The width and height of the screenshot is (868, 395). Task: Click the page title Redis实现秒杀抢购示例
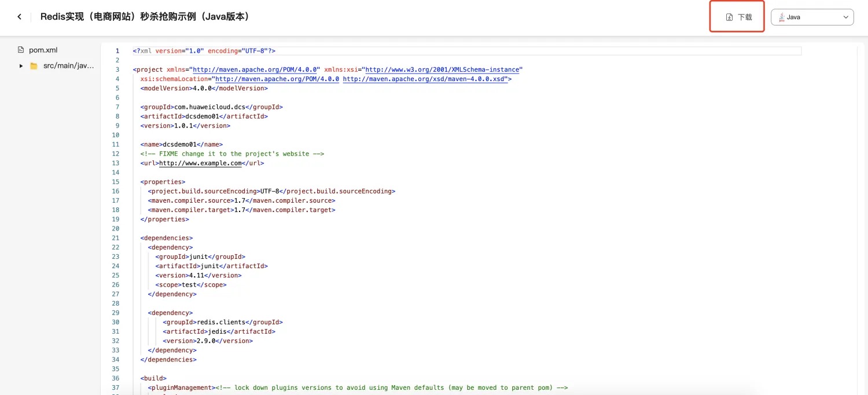145,17
